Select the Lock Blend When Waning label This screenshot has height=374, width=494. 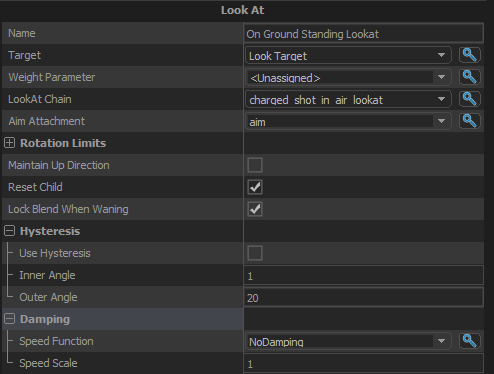click(x=68, y=209)
